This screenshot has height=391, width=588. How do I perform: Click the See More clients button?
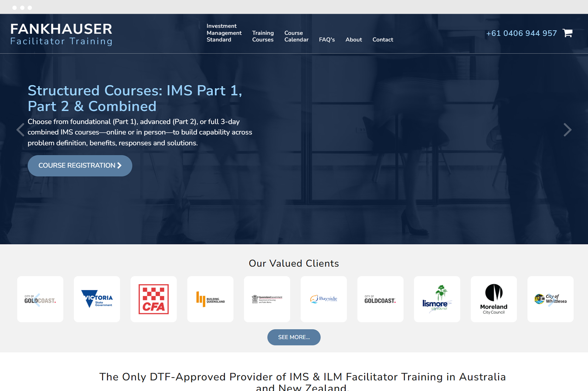294,337
